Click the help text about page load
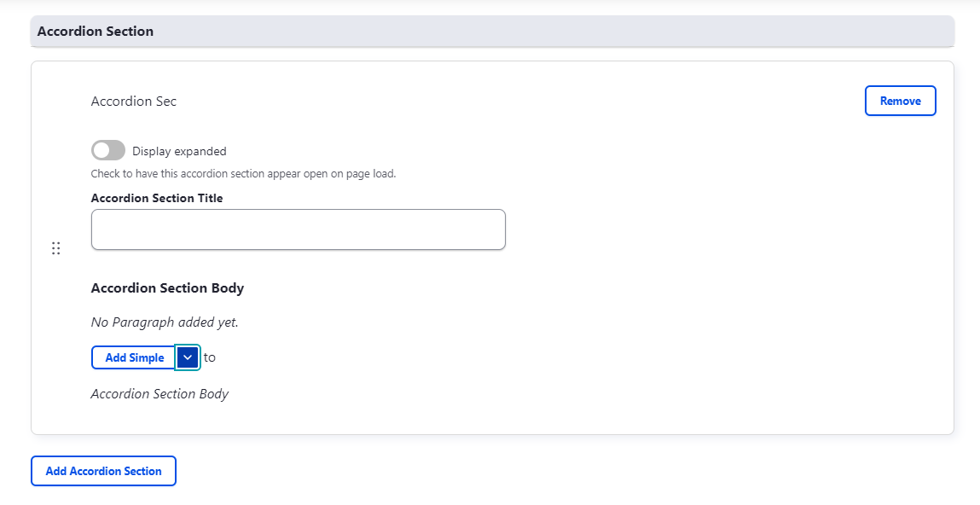This screenshot has width=980, height=505. [243, 173]
